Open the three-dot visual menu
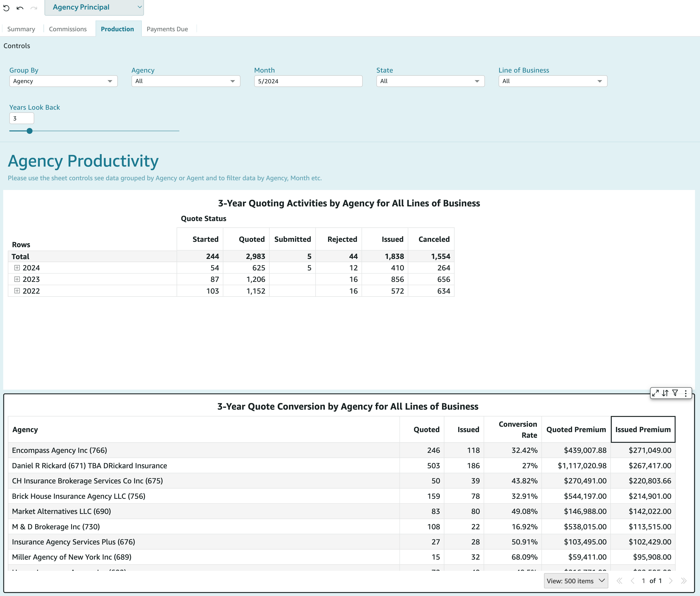The width and height of the screenshot is (700, 596). pyautogui.click(x=686, y=393)
